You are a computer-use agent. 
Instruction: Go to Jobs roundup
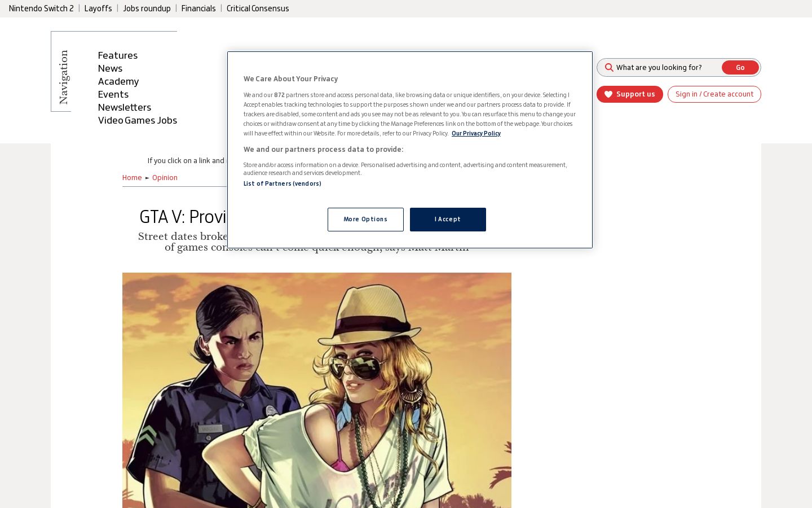tap(147, 8)
